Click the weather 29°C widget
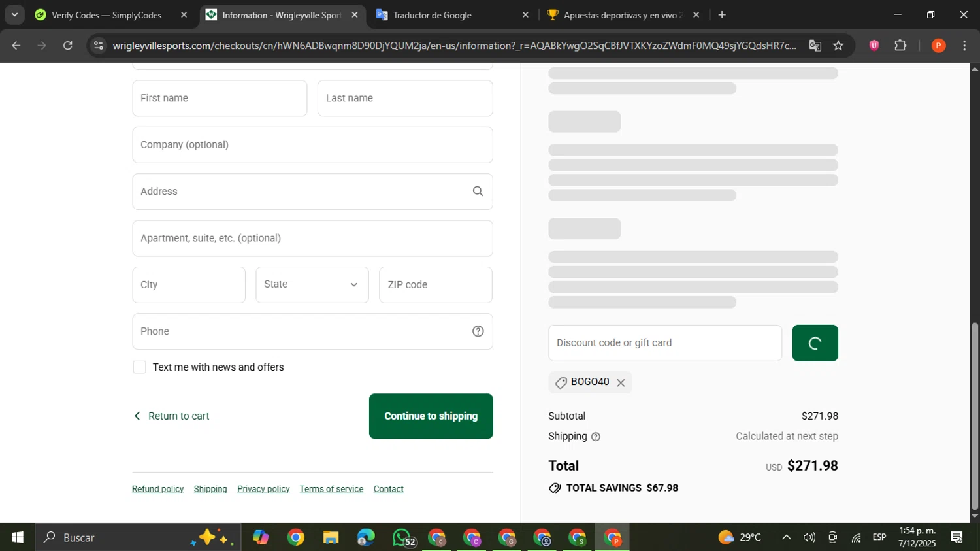The image size is (980, 551). 740,537
